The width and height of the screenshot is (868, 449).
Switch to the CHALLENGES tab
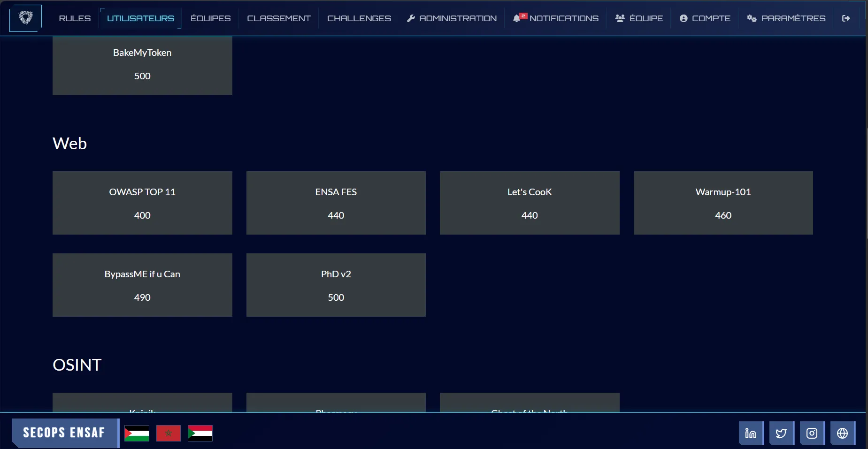359,18
